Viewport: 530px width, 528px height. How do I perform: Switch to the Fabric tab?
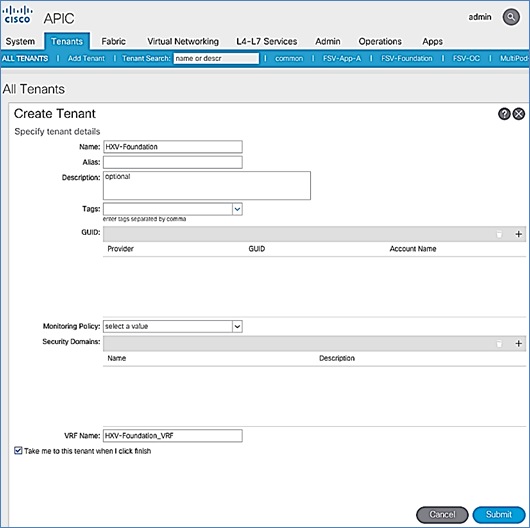click(114, 41)
